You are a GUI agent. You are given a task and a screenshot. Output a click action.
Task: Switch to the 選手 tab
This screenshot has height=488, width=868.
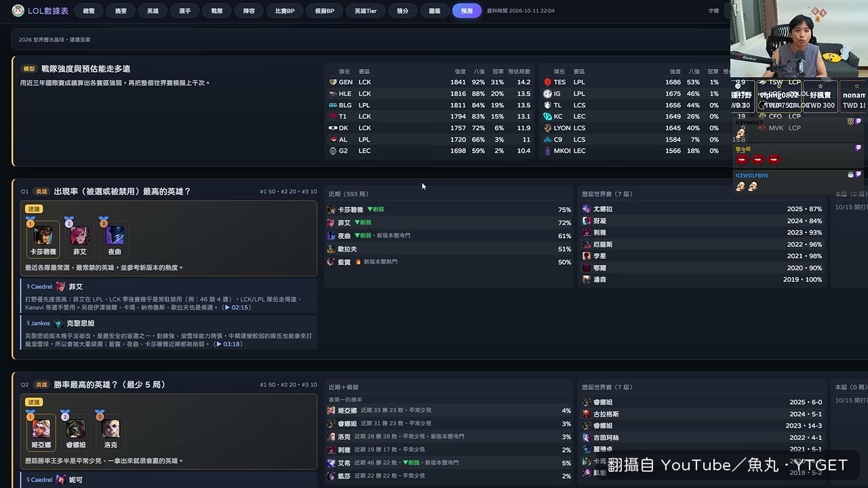click(x=184, y=11)
